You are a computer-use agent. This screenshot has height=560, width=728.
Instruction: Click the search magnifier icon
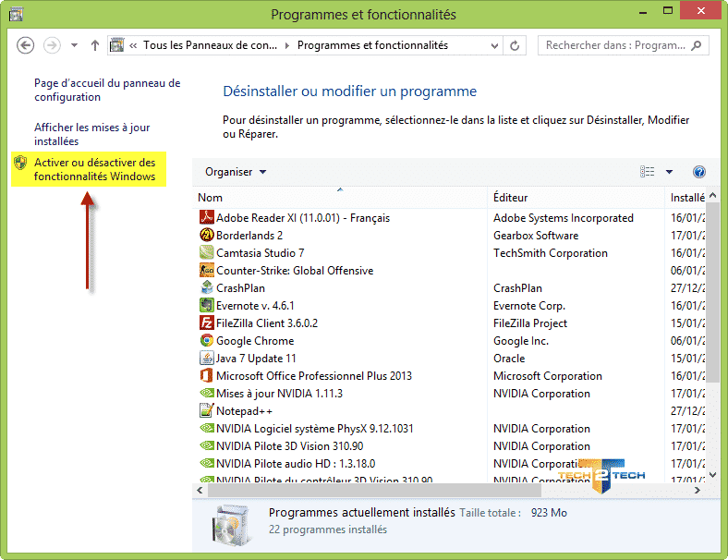click(x=696, y=45)
